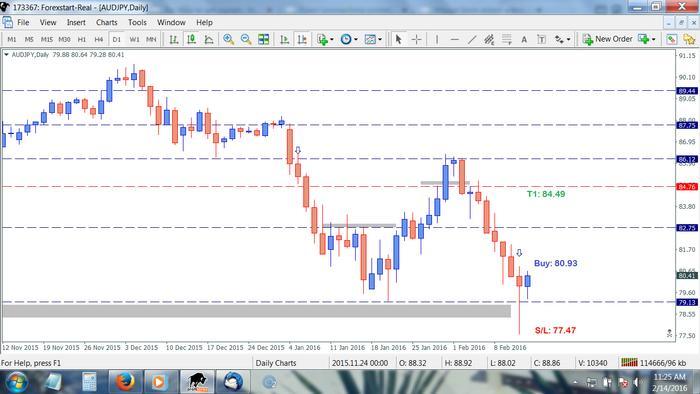Open the MetaEditor toolbar icon

pos(671,39)
